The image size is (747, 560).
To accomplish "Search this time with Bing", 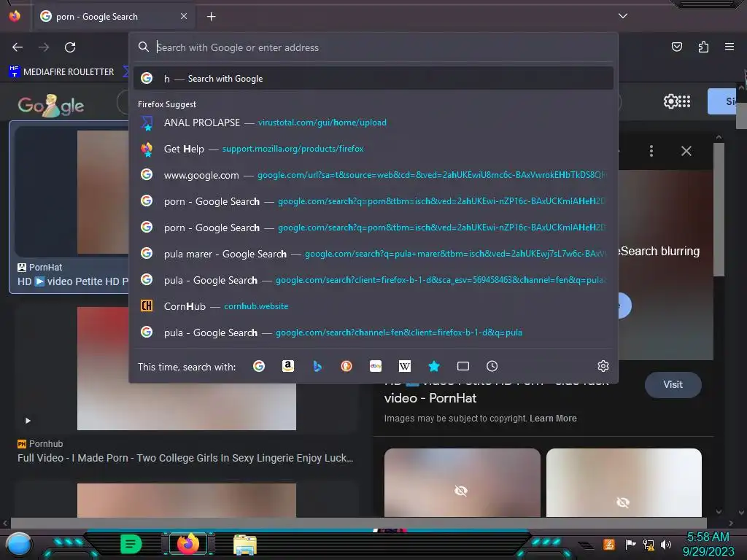I will coord(317,366).
